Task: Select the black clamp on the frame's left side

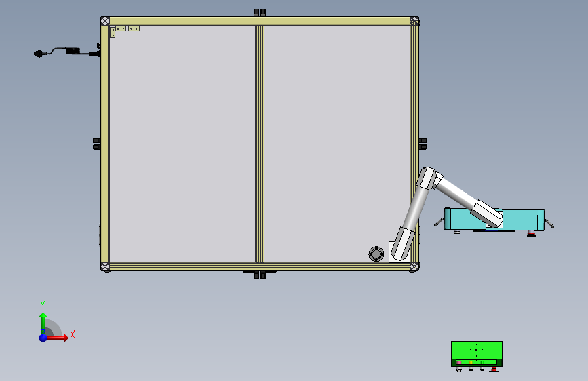Action: click(97, 144)
